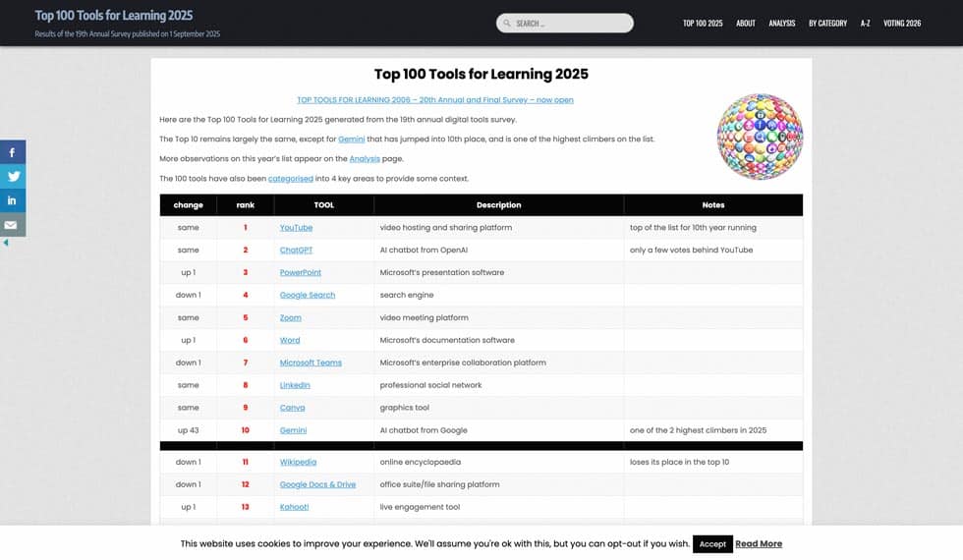Select 'graphics tool' description
963x560 pixels.
click(x=404, y=408)
